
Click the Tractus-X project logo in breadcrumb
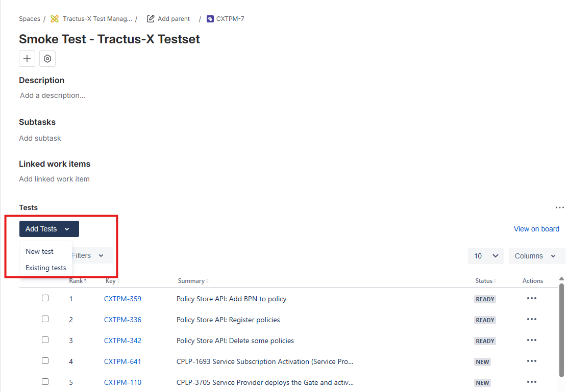click(55, 19)
